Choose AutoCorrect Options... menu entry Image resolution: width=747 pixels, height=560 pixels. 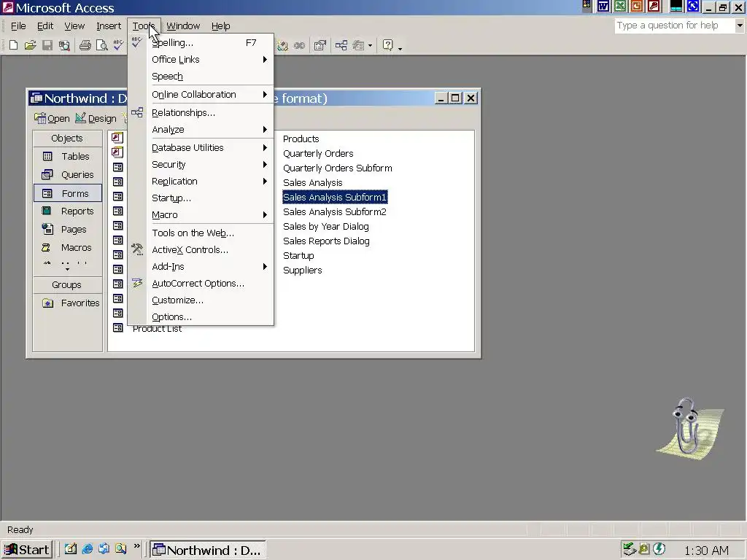[201, 284]
